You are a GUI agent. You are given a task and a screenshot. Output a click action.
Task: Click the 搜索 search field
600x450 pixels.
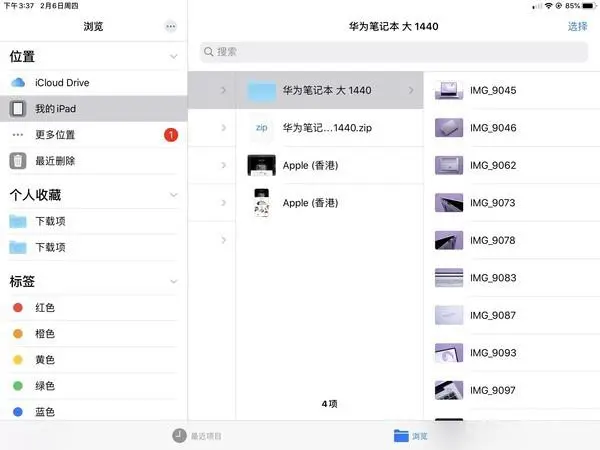394,52
